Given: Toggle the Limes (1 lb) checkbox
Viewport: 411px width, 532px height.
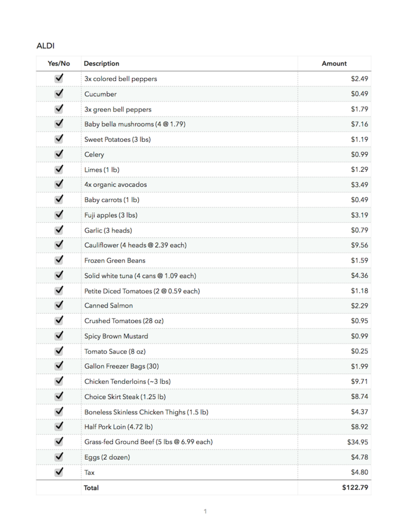Looking at the screenshot, I should pos(59,169).
